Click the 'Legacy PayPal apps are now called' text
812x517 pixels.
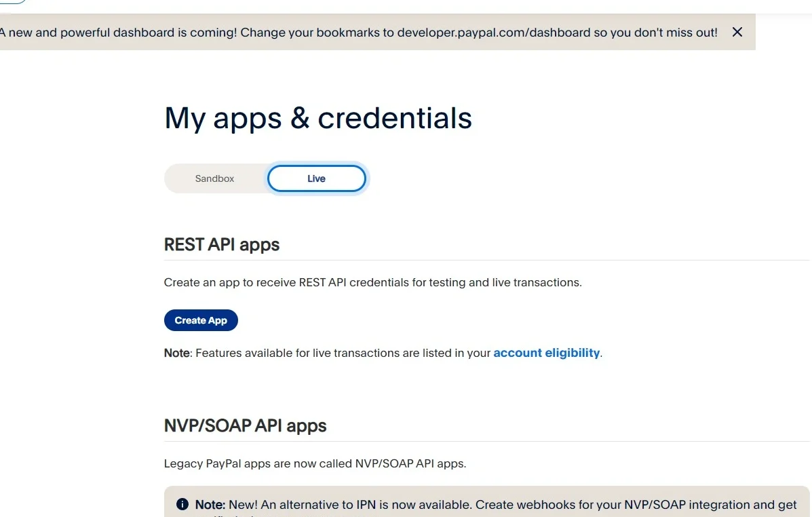315,463
